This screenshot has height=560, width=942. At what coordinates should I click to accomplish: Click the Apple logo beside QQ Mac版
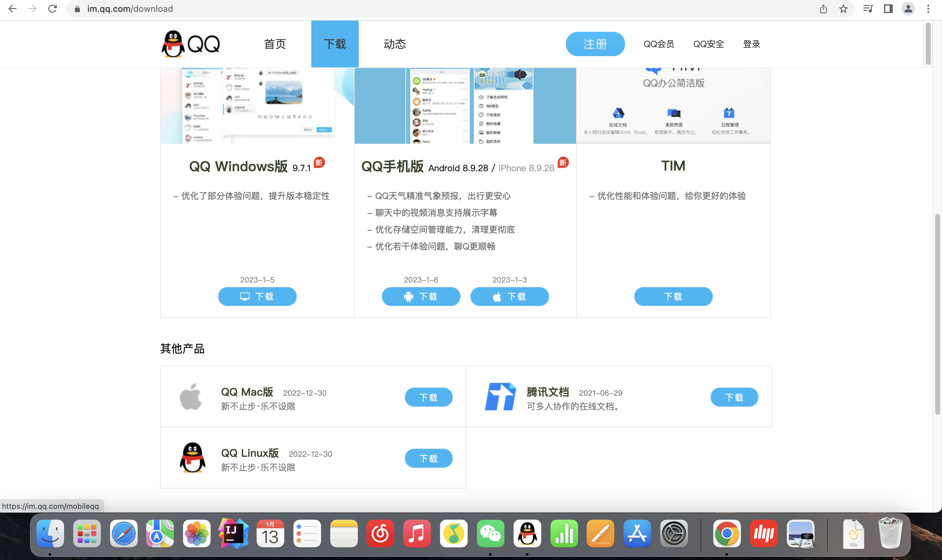coord(191,397)
